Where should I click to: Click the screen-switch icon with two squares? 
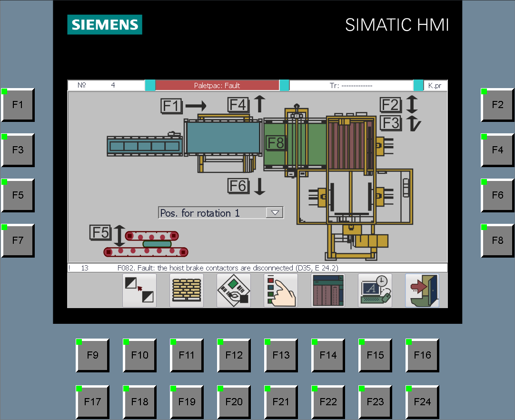(139, 290)
